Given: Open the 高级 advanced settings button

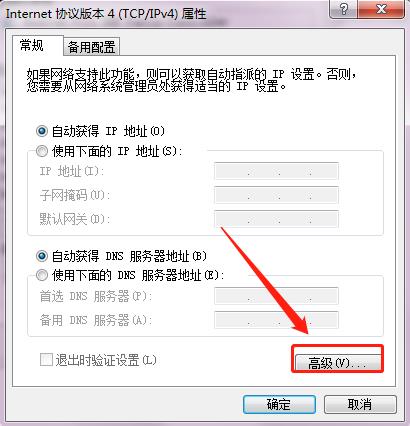Looking at the screenshot, I should coord(338,362).
